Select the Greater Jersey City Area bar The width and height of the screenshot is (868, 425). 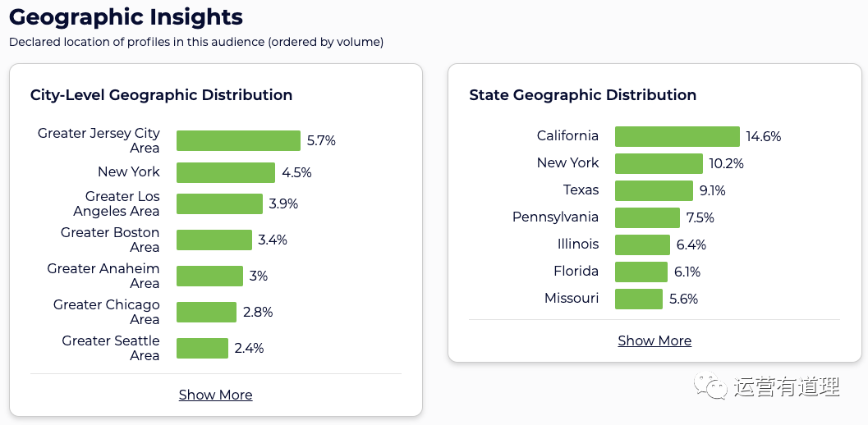click(238, 140)
